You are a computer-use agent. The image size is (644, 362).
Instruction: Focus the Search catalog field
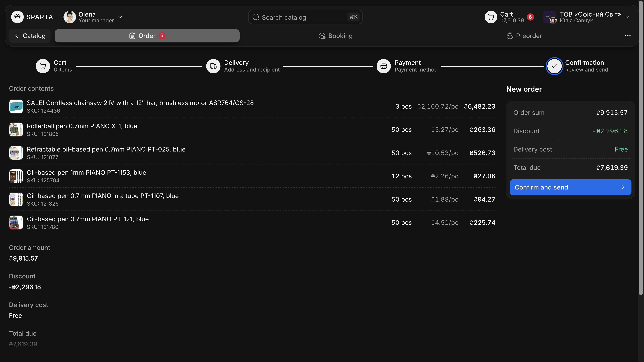[305, 17]
